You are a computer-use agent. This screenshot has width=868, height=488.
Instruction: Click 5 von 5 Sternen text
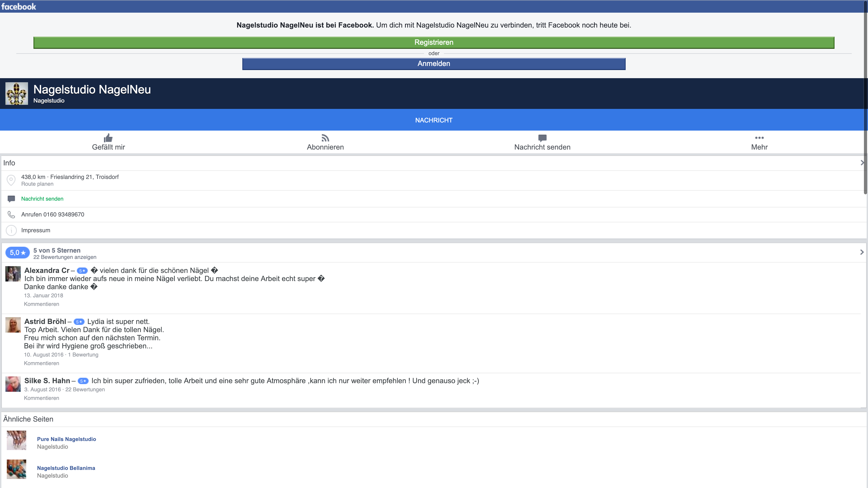tap(57, 250)
